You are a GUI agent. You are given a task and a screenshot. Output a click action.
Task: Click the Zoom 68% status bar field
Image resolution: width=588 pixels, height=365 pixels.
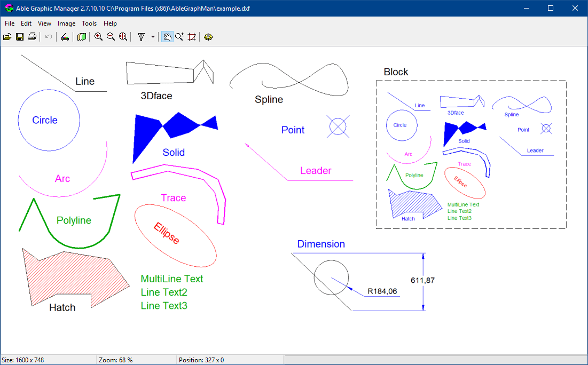(x=114, y=360)
